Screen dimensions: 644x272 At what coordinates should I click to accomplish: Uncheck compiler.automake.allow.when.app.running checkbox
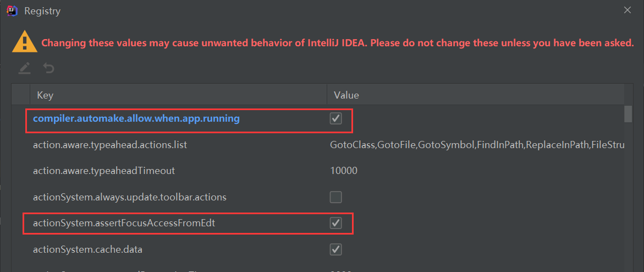(335, 118)
